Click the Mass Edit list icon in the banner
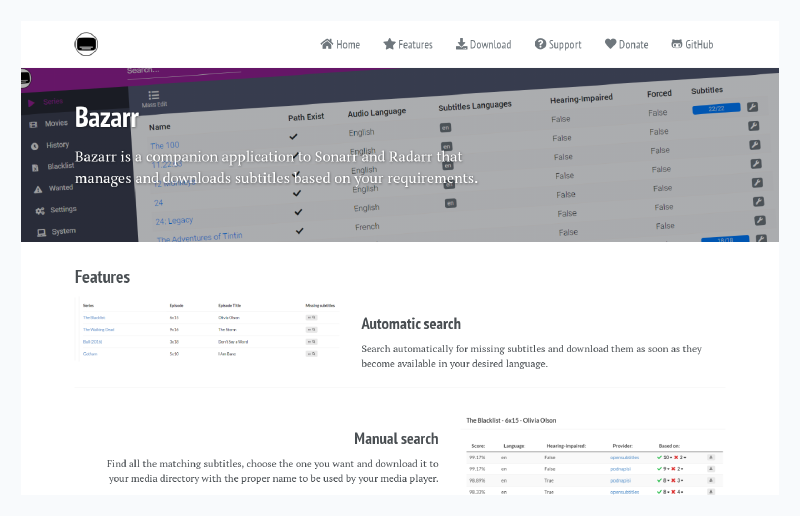 [154, 95]
